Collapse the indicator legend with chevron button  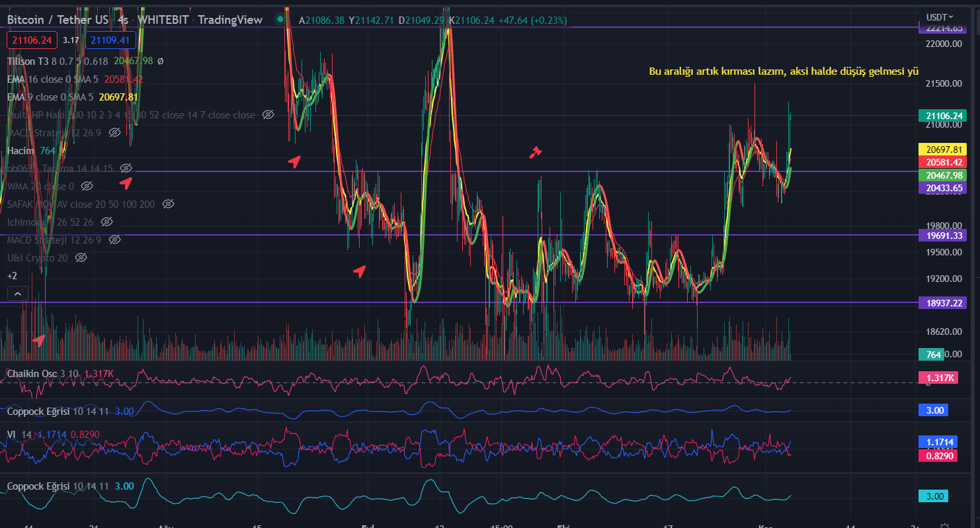pos(17,293)
